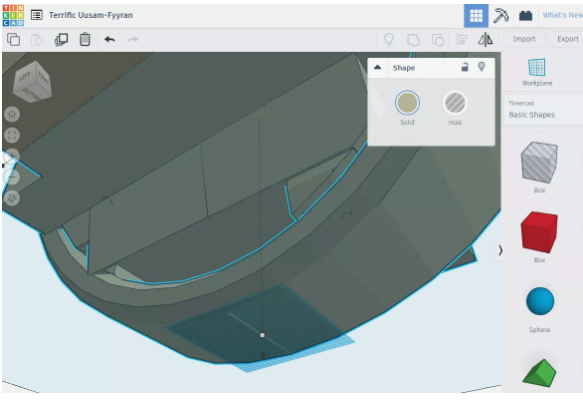The image size is (583, 412).
Task: Redo the last undone action
Action: pos(133,39)
